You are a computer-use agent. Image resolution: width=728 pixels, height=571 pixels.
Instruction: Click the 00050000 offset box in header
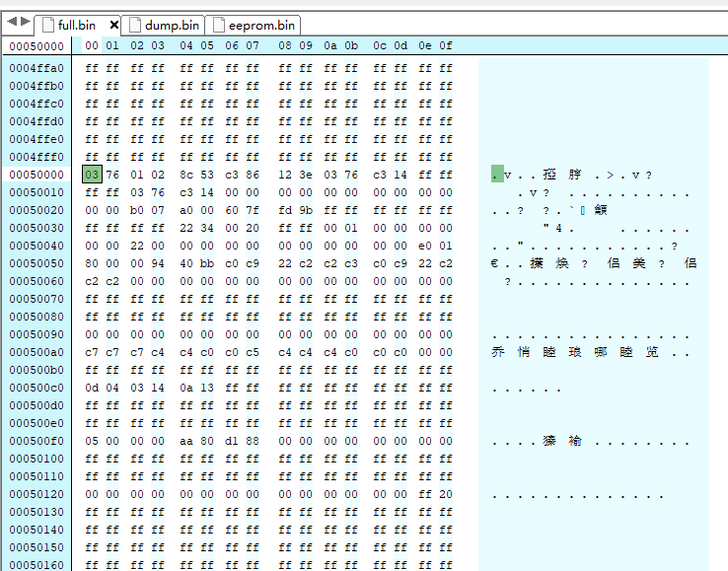36,45
